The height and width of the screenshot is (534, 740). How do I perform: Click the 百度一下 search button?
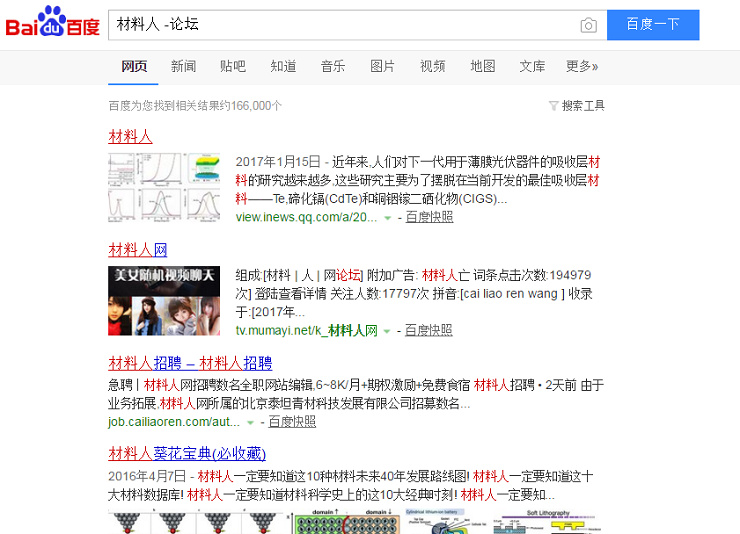coord(653,25)
